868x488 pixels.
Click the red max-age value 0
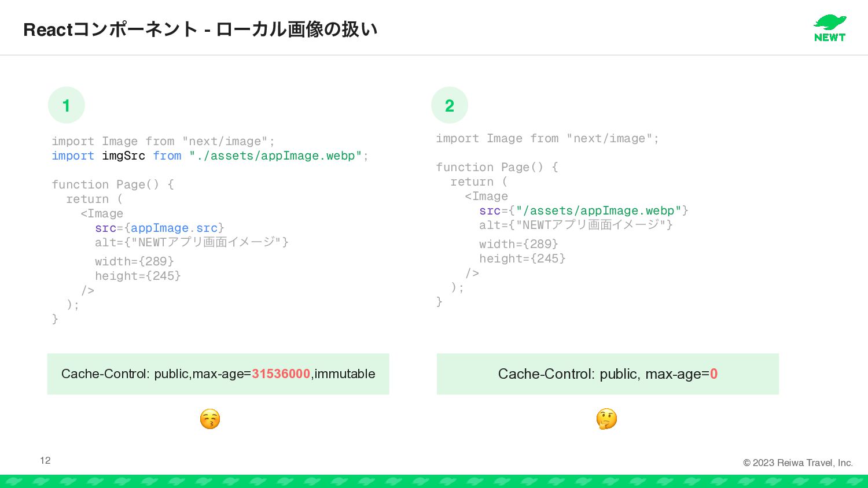click(713, 374)
